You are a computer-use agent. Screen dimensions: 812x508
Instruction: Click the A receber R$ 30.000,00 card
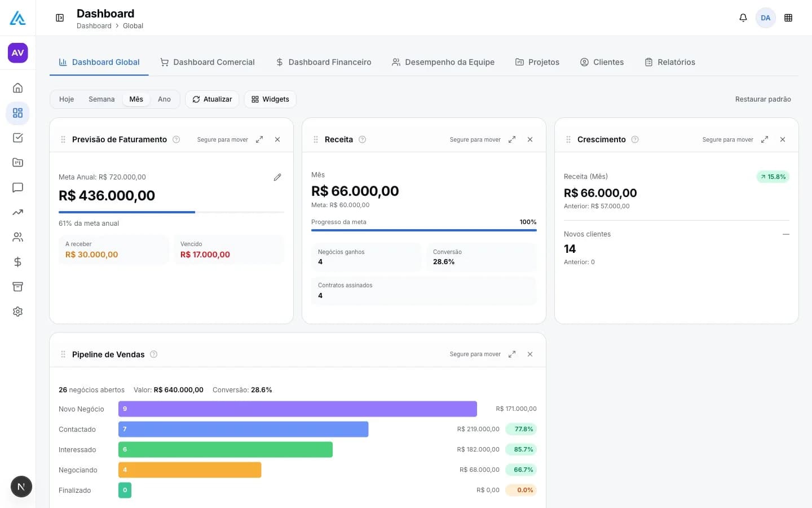point(114,249)
